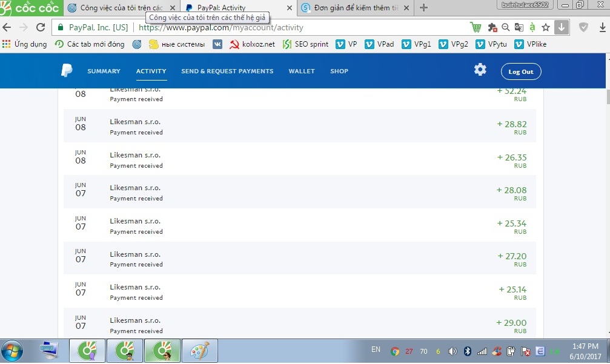610x364 pixels.
Task: Open SEND & REQUEST PAYMENTS
Action: point(227,71)
